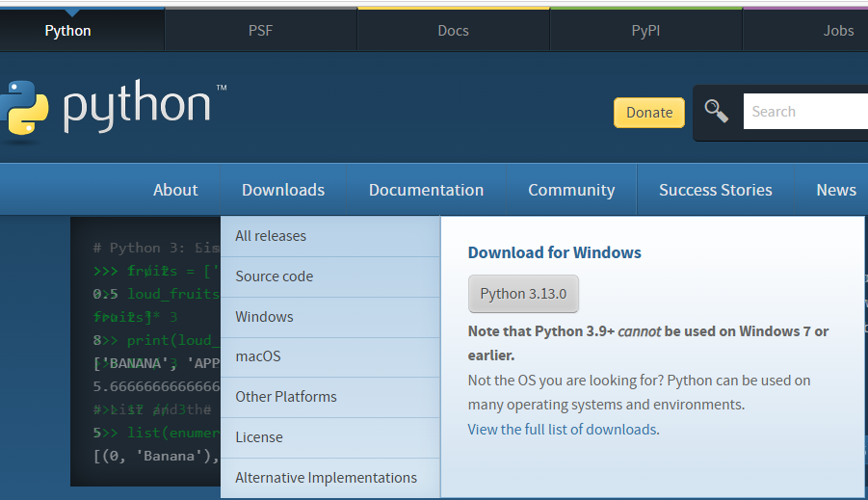
Task: Switch to the Docs top tab
Action: 453,31
